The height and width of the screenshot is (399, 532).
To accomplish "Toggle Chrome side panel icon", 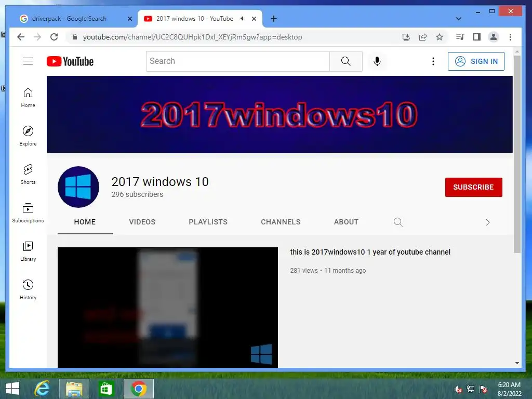I will coord(477,37).
